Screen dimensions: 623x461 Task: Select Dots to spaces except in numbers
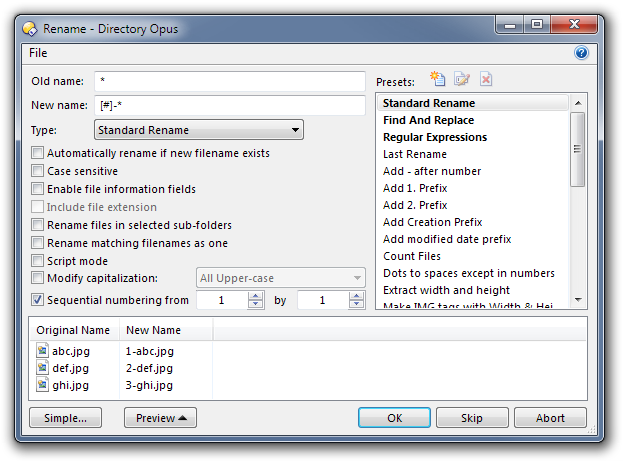click(472, 273)
